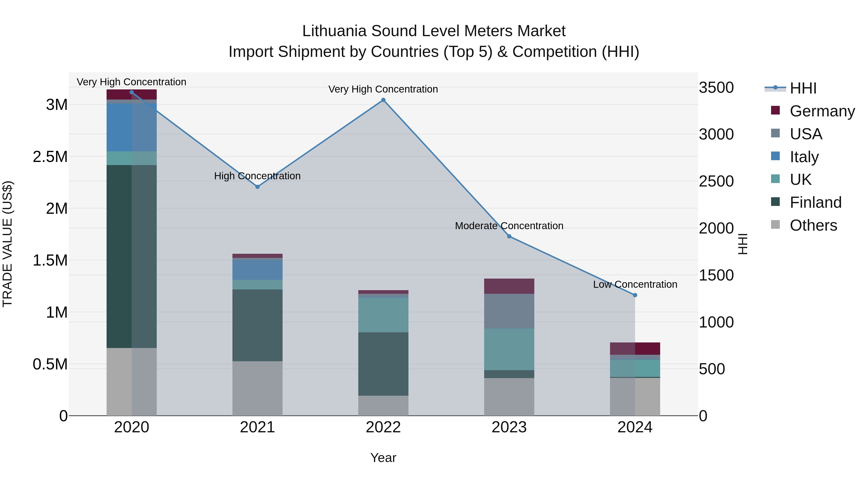Toggle Finland in the chart legend
Image resolution: width=868 pixels, height=488 pixels.
pos(806,202)
